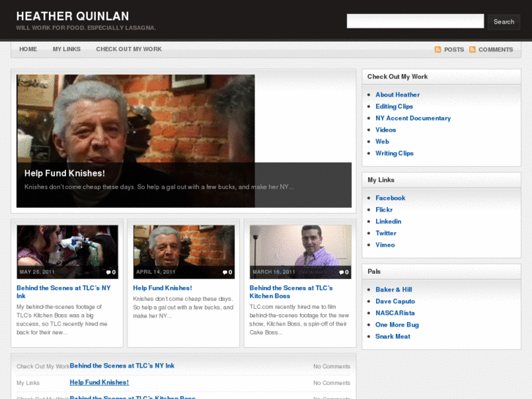Click the Comments RSS feed icon

[x=472, y=50]
